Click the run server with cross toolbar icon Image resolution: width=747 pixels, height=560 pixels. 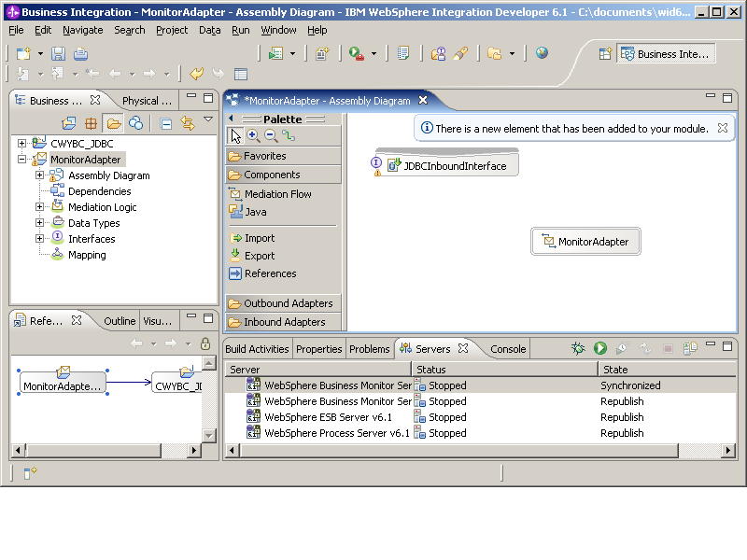tap(357, 54)
